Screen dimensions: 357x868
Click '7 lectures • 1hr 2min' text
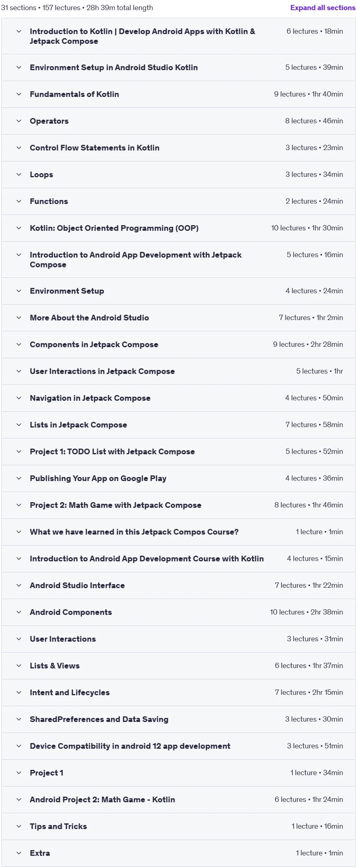click(311, 318)
